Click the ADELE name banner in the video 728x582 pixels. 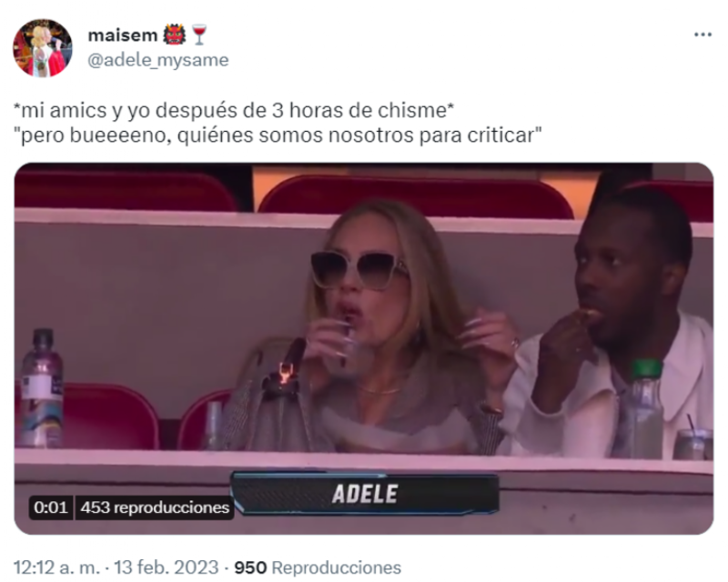[x=365, y=494]
